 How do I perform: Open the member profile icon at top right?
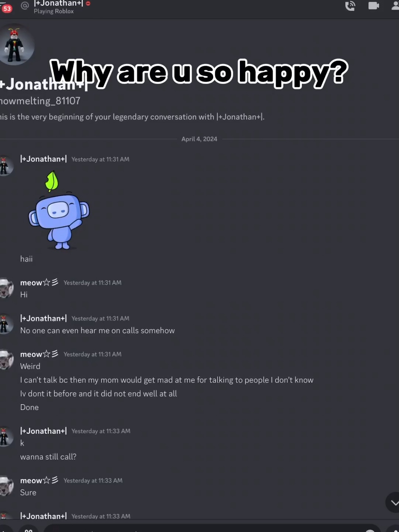395,5
